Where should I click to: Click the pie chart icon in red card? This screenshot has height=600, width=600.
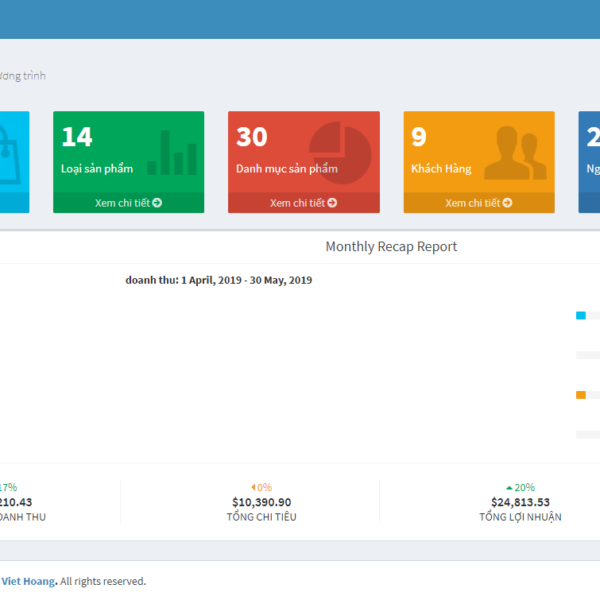coord(340,153)
